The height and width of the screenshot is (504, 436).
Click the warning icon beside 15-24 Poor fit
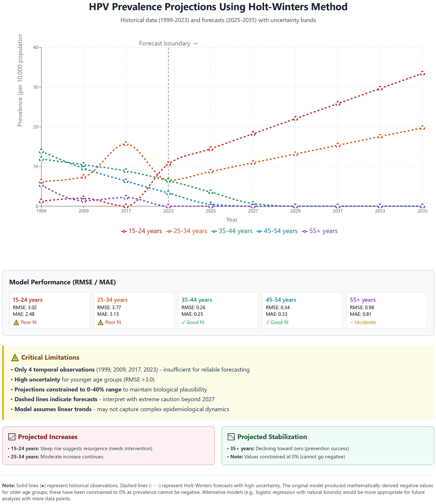16,322
